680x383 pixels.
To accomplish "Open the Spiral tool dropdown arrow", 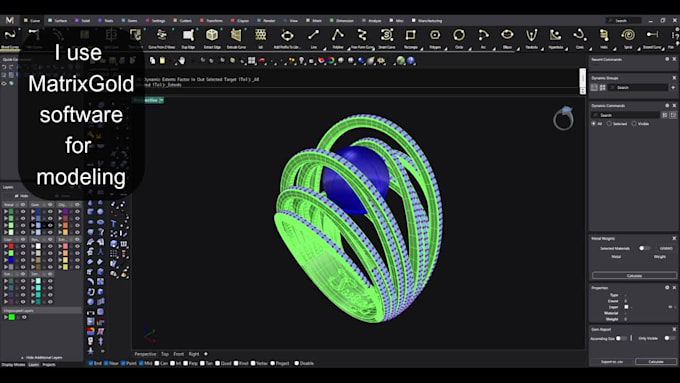I will click(x=639, y=49).
